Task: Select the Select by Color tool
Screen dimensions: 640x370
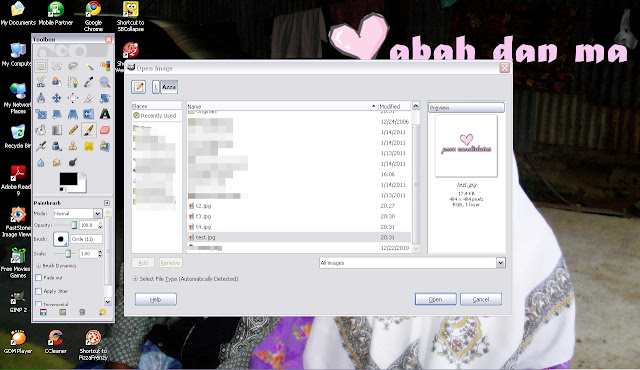Action: 105,66
